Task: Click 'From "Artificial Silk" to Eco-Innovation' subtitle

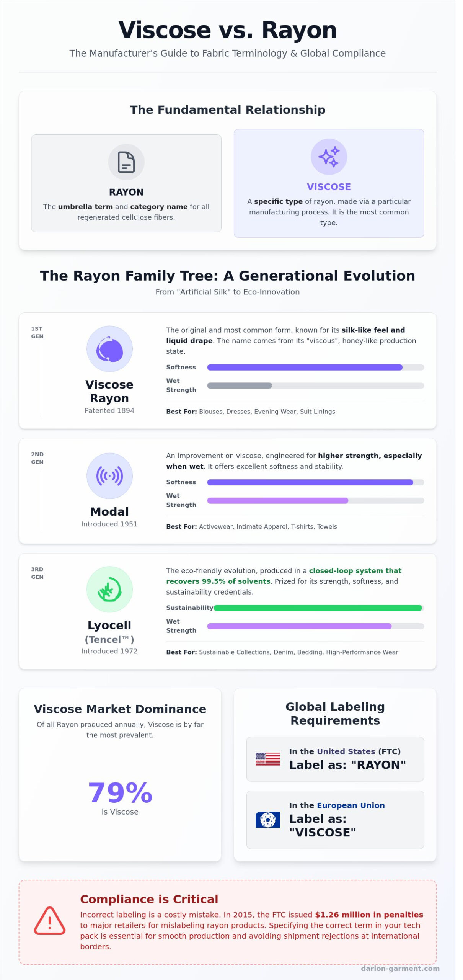Action: click(228, 292)
